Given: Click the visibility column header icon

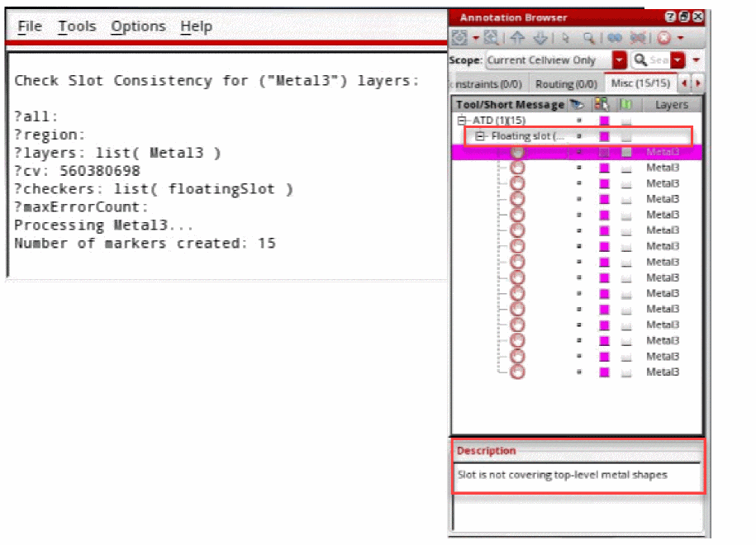Looking at the screenshot, I should [x=578, y=104].
